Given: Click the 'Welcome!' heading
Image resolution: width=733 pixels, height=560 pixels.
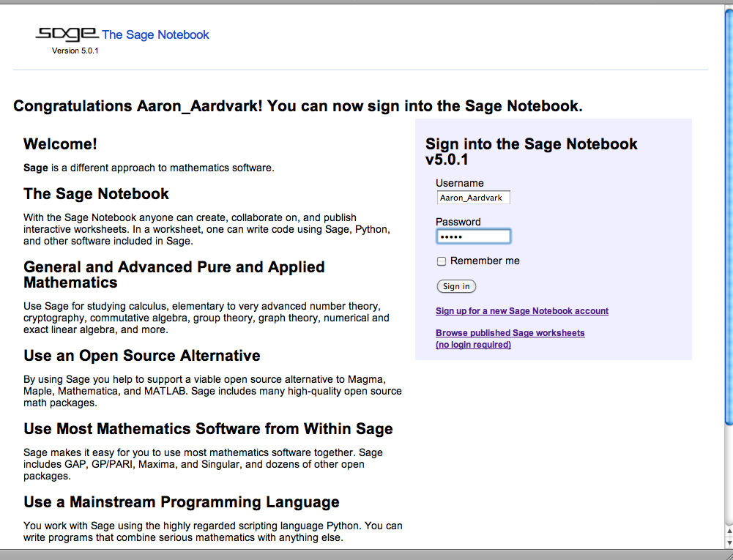Looking at the screenshot, I should click(x=60, y=144).
